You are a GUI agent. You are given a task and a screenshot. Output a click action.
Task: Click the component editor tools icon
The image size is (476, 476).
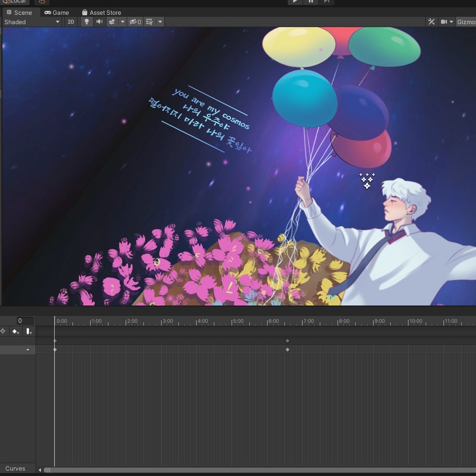coord(431,22)
